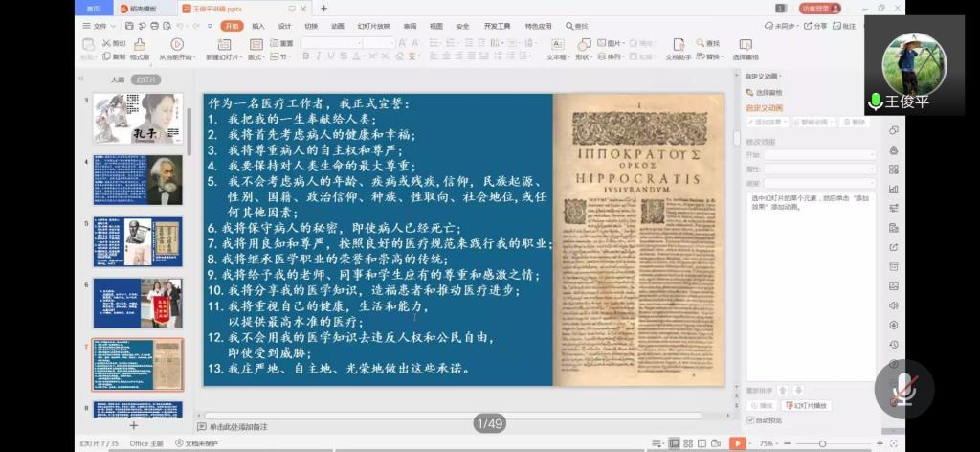Screen dimensions: 980x452
Task: Click the zoom in plus button
Action: pos(880,444)
